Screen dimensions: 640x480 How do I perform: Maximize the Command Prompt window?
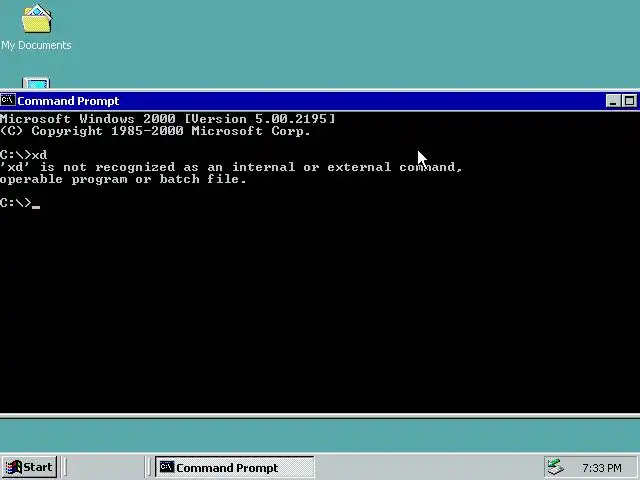[x=629, y=100]
